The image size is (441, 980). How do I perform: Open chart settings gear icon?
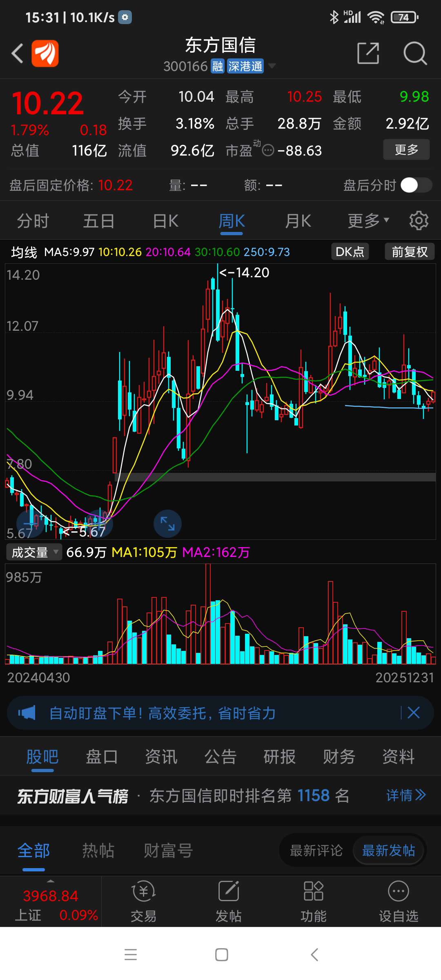(419, 221)
